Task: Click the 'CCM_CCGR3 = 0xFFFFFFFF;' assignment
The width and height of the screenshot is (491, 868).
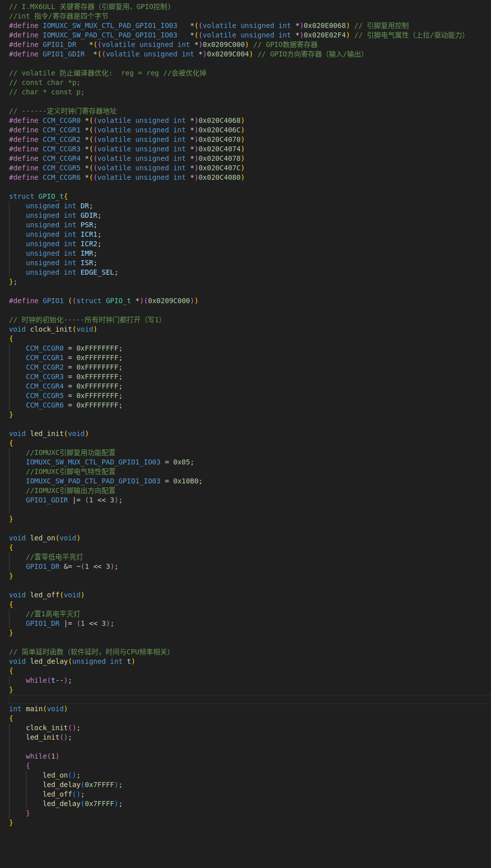Action: tap(74, 377)
